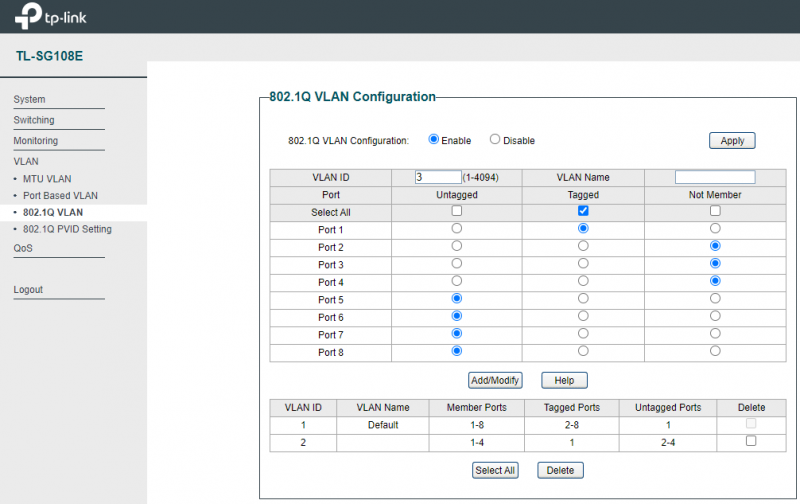Check the Select All Untagged checkbox
Viewport: 800px width, 504px height.
457,211
